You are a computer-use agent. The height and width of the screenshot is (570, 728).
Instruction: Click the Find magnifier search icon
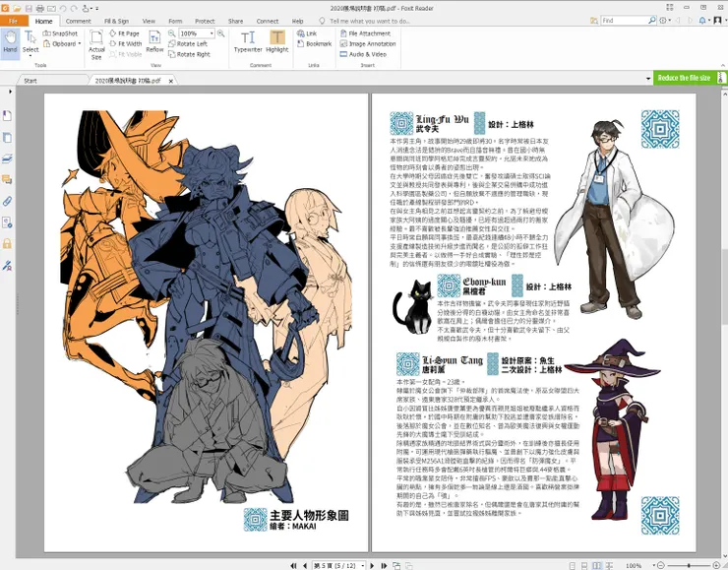[652, 21]
